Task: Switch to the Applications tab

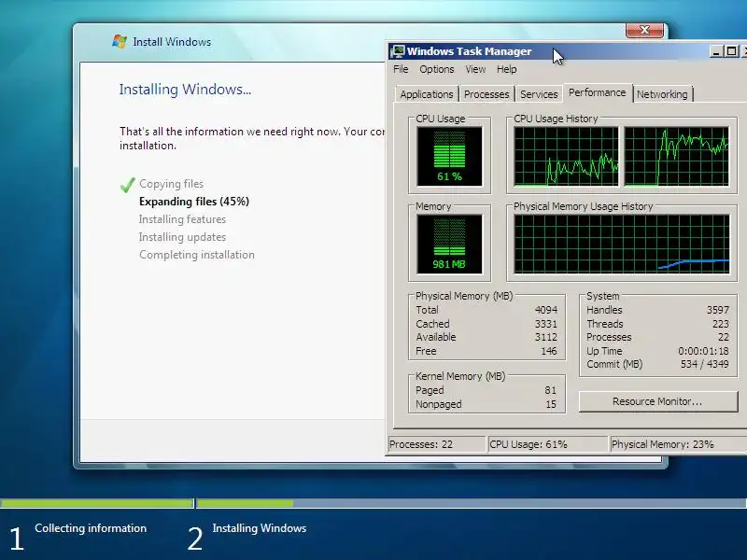Action: point(427,94)
